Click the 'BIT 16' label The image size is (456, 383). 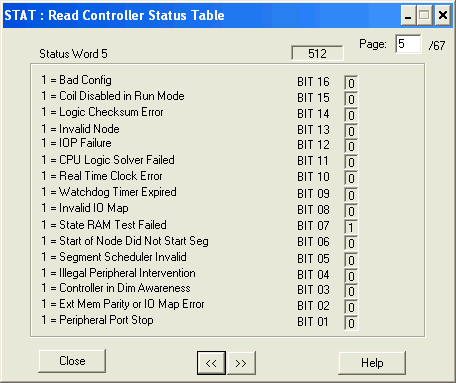(x=313, y=82)
